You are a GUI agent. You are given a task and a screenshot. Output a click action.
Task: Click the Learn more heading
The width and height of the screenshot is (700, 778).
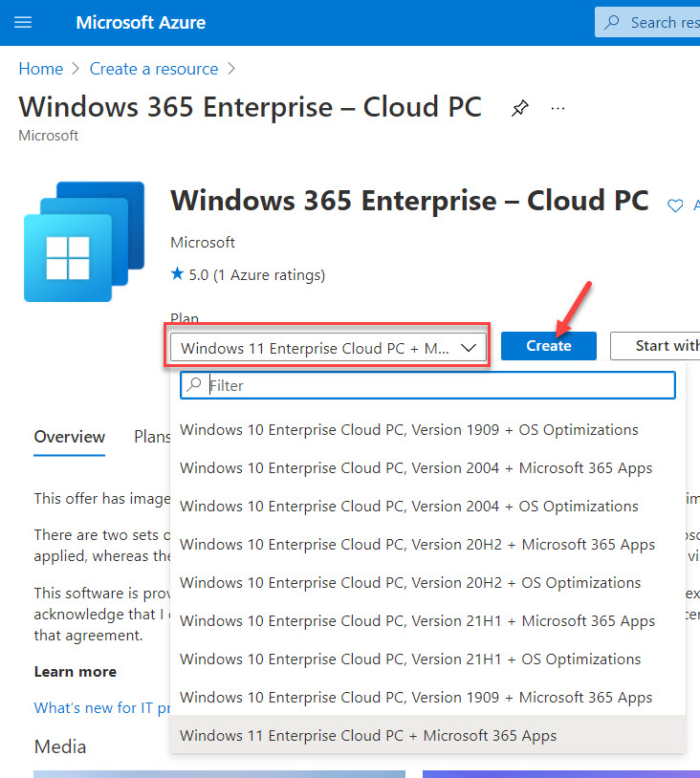(76, 671)
